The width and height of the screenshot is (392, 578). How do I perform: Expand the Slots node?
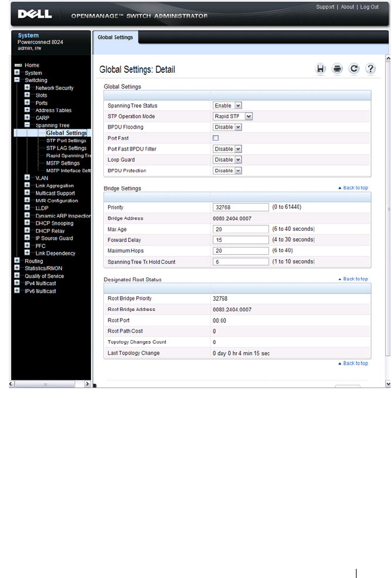(x=28, y=95)
